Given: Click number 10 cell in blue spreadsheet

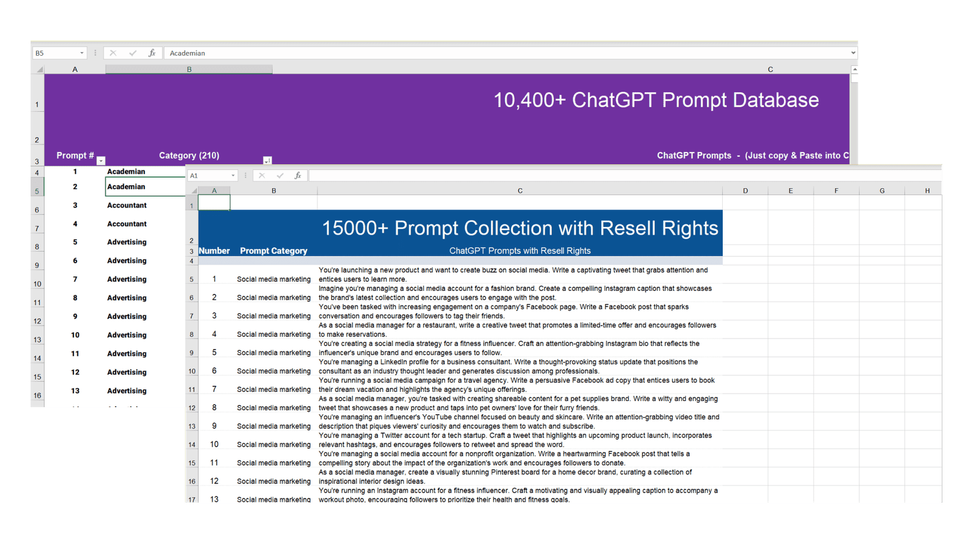Looking at the screenshot, I should [214, 444].
